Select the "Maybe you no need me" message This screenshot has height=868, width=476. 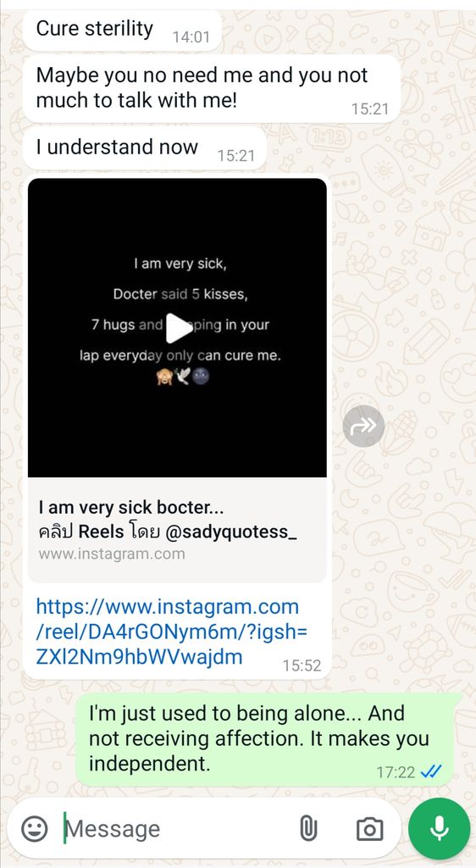(211, 88)
